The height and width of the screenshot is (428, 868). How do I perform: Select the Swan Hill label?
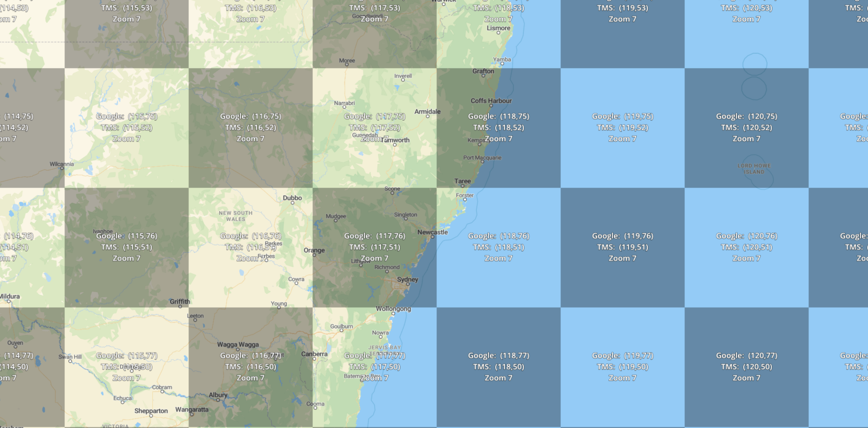70,357
